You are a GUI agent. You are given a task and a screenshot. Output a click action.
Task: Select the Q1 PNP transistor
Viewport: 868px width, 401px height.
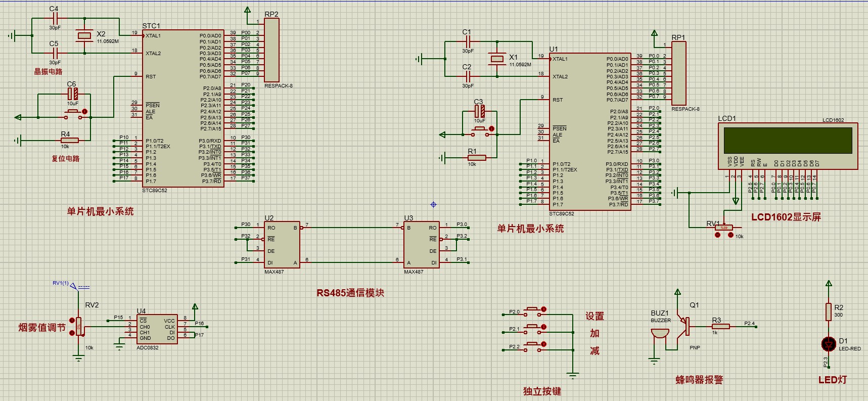tap(686, 326)
